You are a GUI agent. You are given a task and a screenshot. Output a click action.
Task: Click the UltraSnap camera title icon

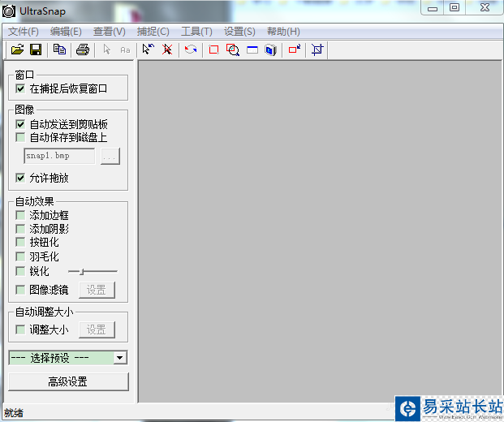9,11
